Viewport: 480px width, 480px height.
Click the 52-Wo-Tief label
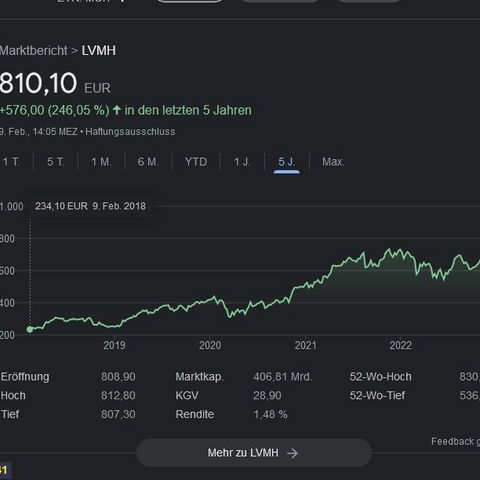pos(377,396)
